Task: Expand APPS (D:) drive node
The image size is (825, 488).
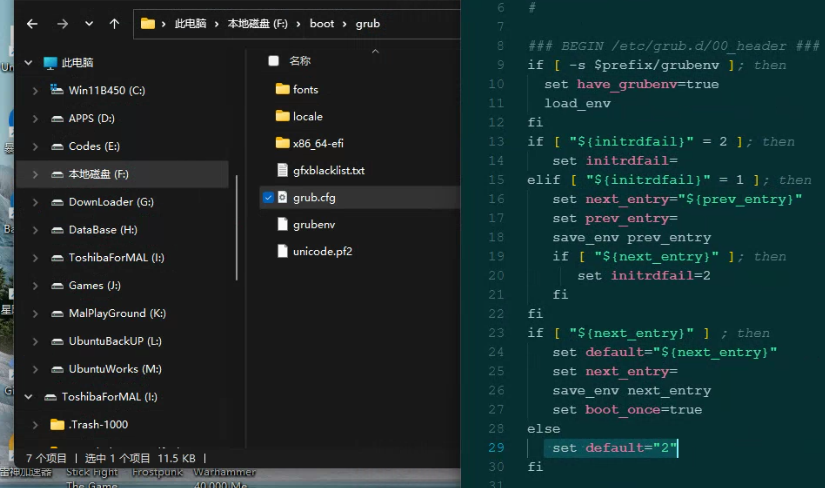Action: (35, 118)
